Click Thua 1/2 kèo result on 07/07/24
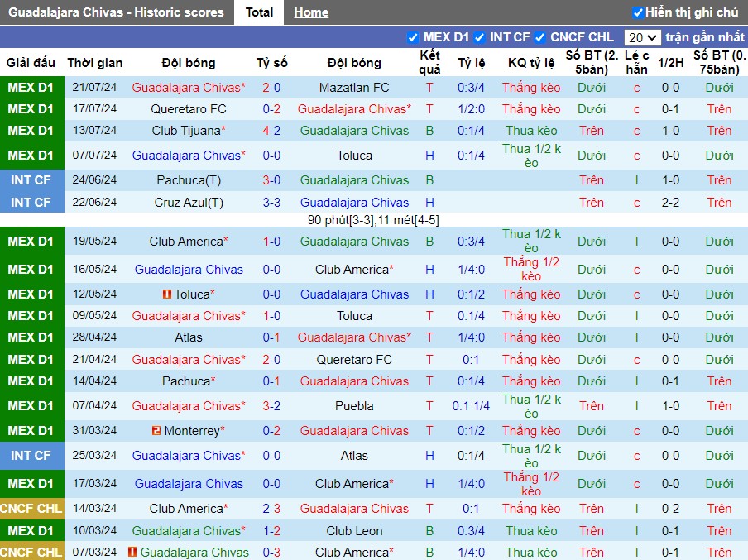Viewport: 748px width, 560px height. tap(531, 156)
